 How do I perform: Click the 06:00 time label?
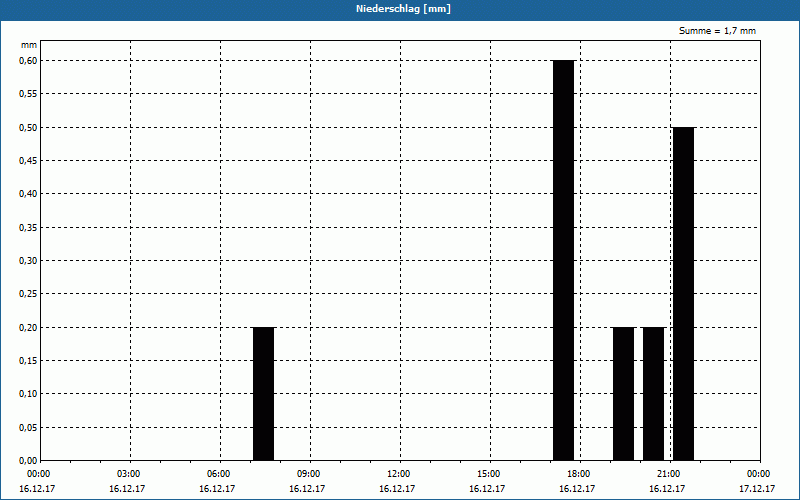pyautogui.click(x=220, y=474)
